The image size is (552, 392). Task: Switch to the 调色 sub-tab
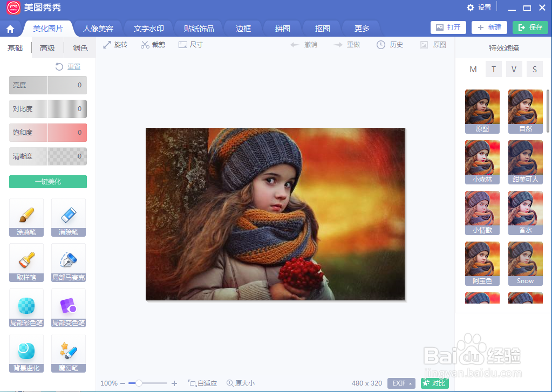click(79, 47)
